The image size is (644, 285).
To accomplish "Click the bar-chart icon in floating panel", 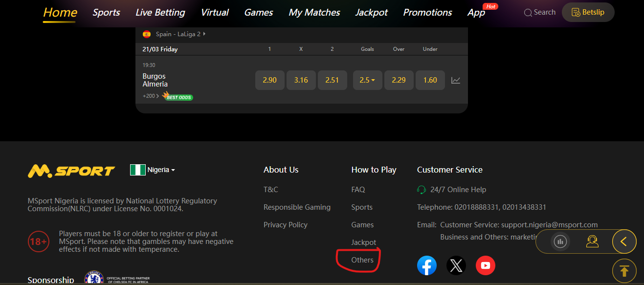I will click(x=560, y=241).
